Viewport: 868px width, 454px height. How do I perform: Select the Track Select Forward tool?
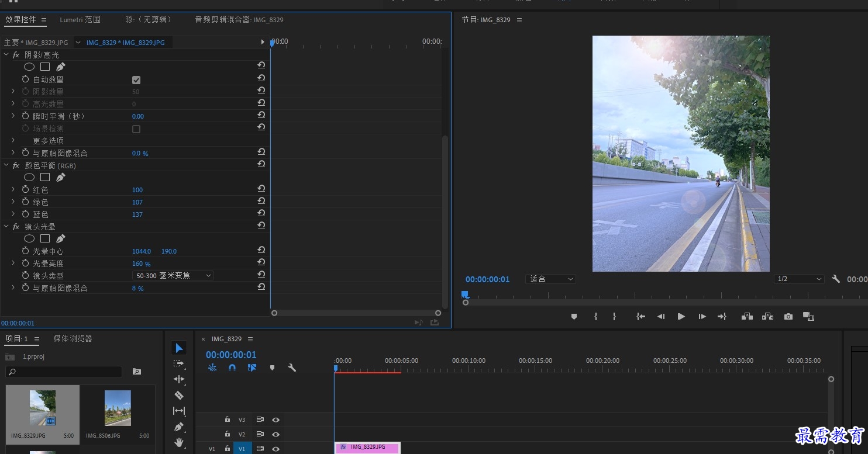pyautogui.click(x=179, y=363)
